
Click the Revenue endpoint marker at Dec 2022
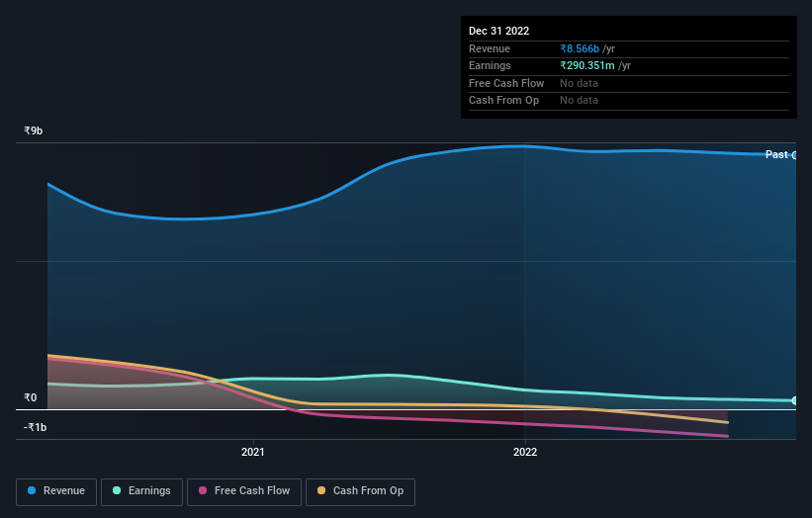(x=795, y=155)
